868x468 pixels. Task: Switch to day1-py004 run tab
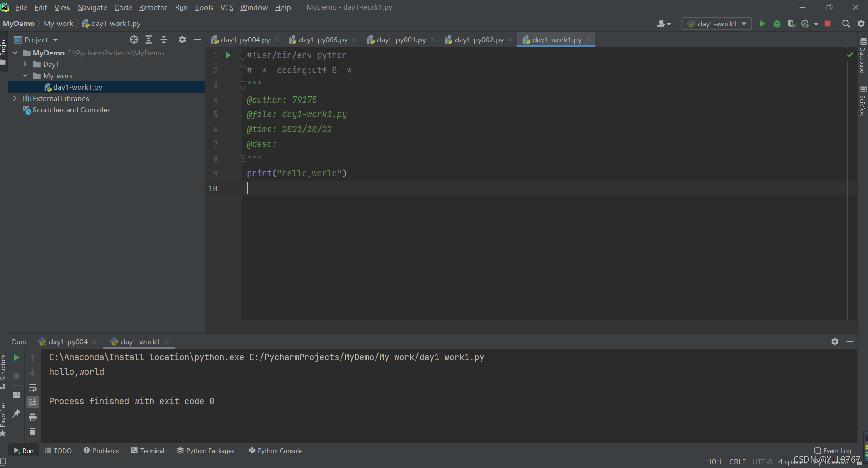coord(68,342)
